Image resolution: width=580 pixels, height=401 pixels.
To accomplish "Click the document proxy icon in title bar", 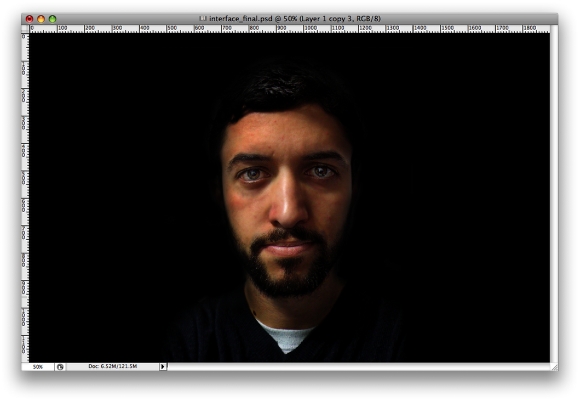I will pyautogui.click(x=203, y=18).
